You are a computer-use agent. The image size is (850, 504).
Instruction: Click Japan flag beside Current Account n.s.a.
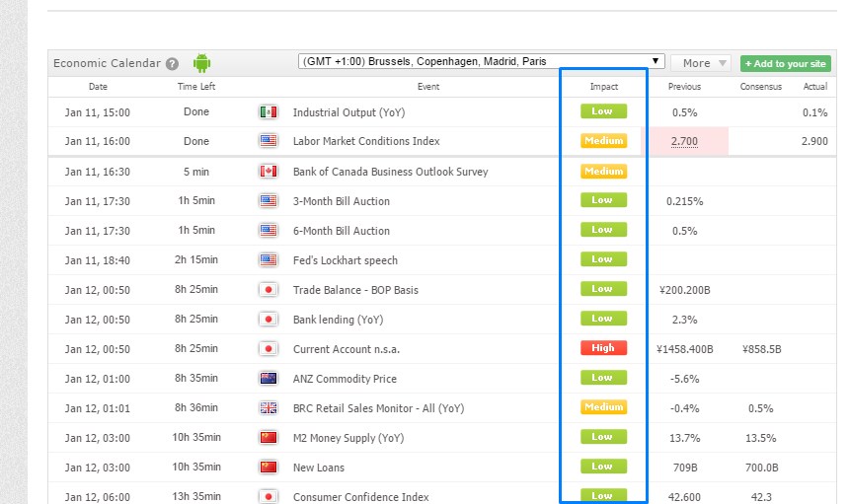pyautogui.click(x=268, y=349)
